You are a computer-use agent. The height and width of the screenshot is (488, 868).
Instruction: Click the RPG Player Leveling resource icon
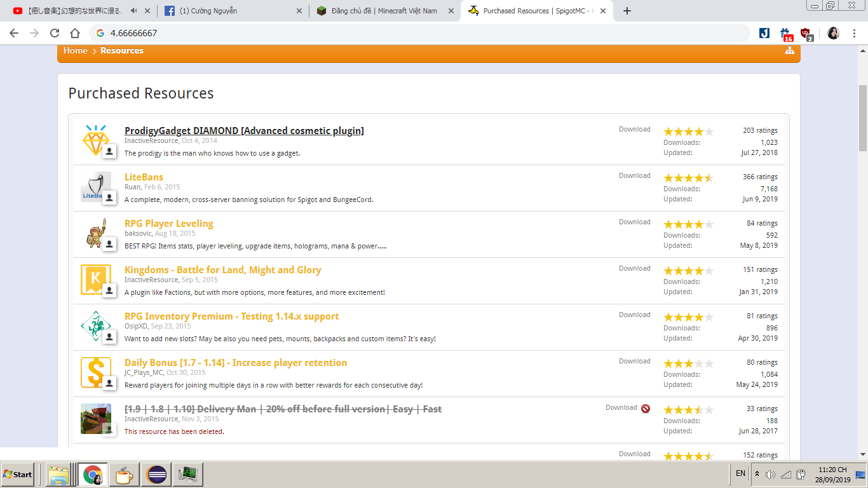tap(96, 233)
